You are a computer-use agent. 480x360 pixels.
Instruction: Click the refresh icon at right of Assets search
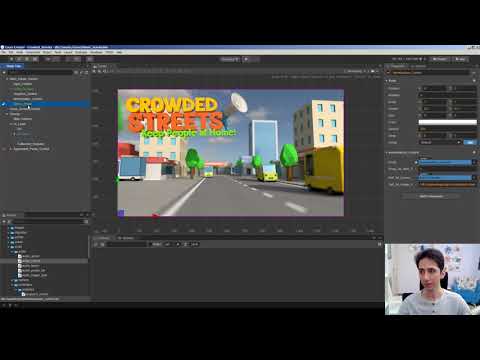(x=86, y=221)
